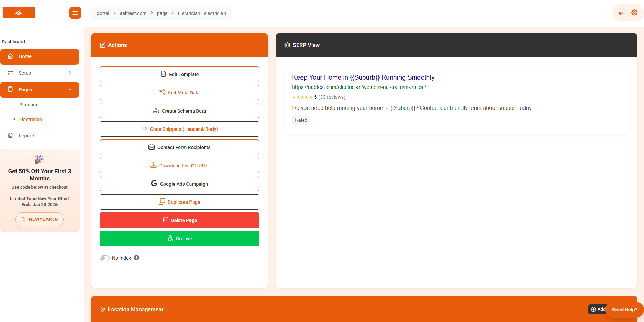Open the Plumber page in sidebar
644x322 pixels.
28,105
